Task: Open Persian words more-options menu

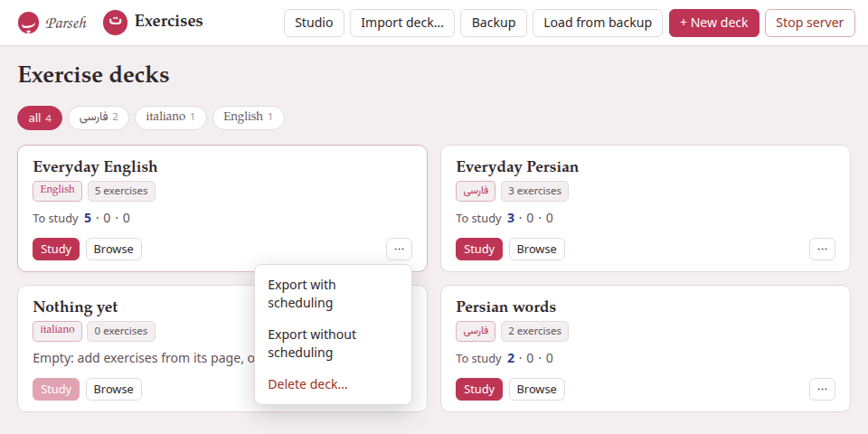Action: point(822,389)
